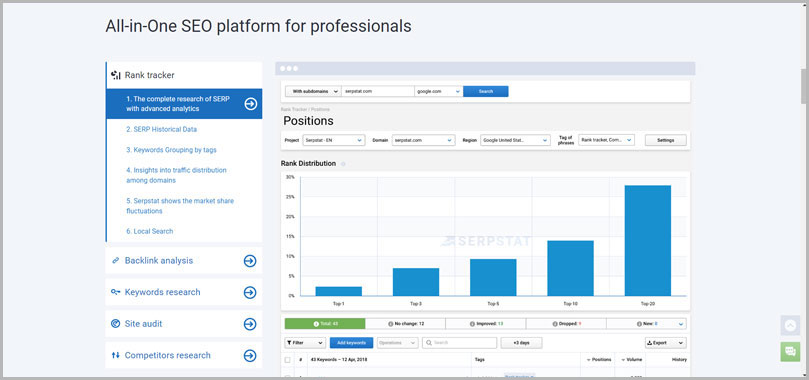This screenshot has height=380, width=809.
Task: Expand chevron next to New tab
Action: pos(681,324)
